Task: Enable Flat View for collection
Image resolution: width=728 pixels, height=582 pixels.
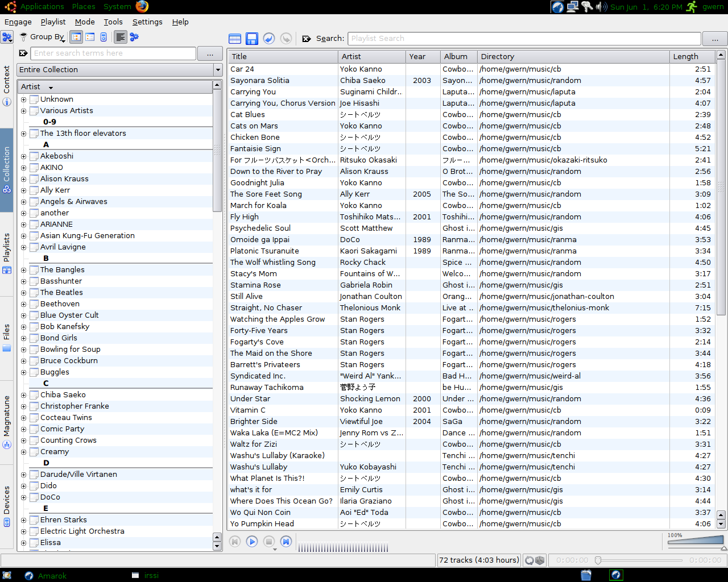Action: [90, 37]
